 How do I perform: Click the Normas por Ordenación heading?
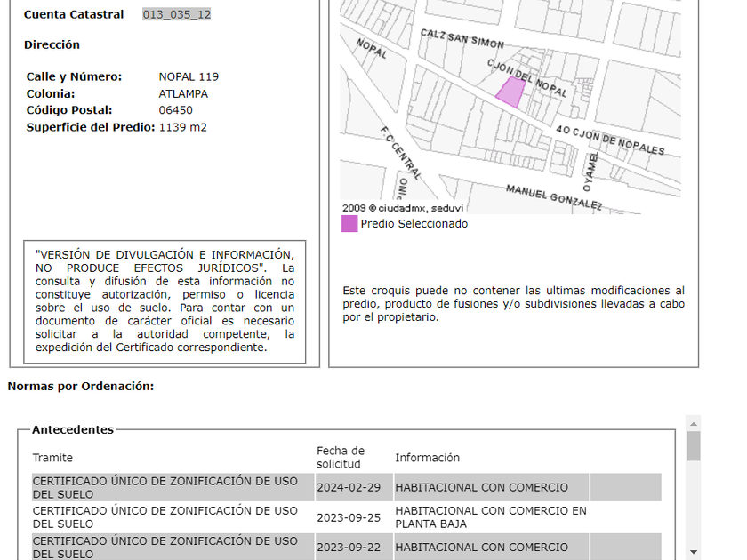click(x=81, y=387)
